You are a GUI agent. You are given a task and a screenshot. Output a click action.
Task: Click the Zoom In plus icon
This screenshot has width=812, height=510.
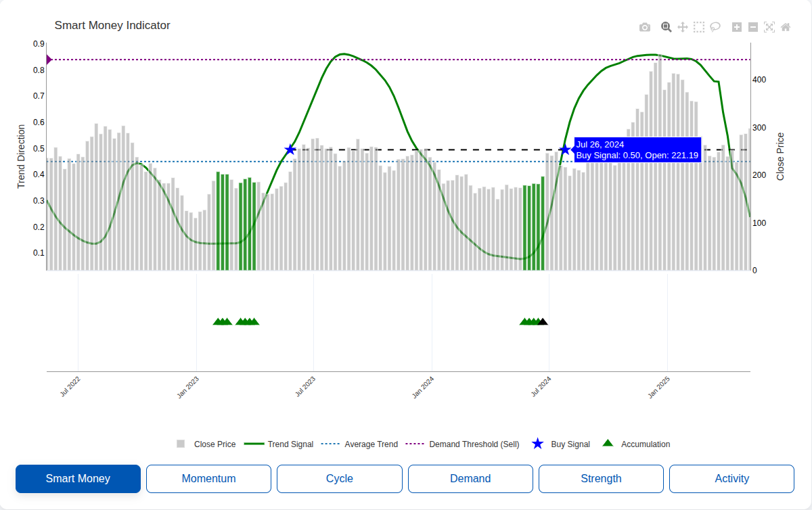pos(737,27)
